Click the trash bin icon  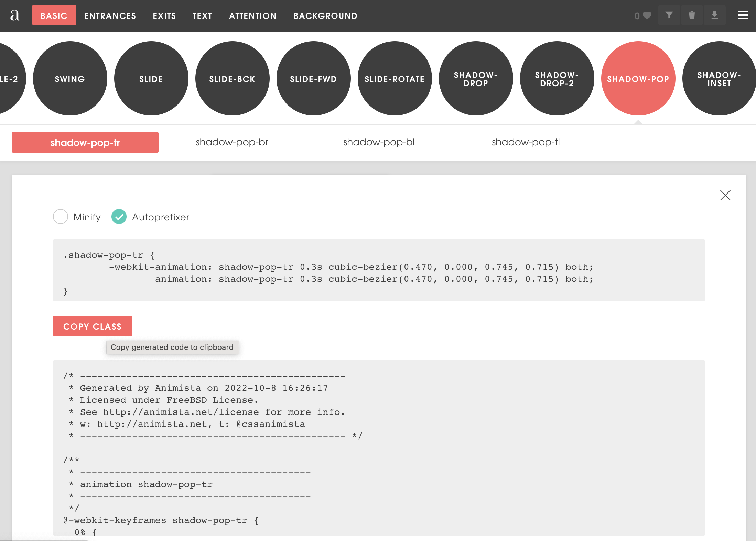click(692, 15)
